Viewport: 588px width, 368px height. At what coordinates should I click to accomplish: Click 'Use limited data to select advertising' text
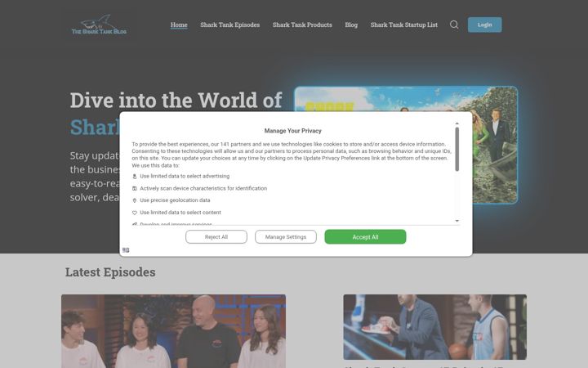(185, 176)
